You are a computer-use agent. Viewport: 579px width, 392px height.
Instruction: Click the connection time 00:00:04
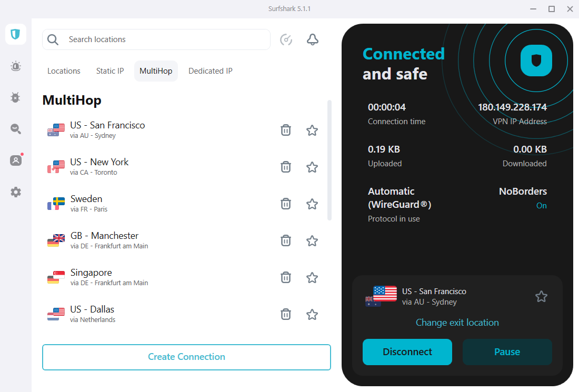(387, 107)
